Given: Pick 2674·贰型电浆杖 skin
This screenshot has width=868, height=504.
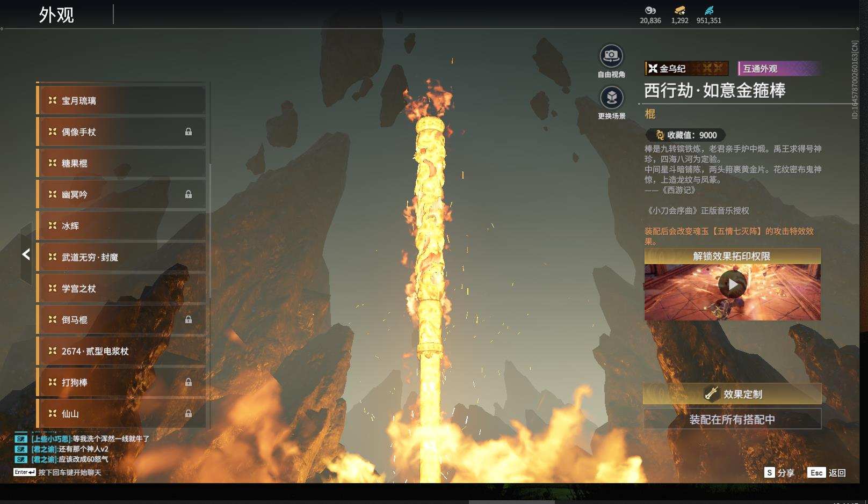Looking at the screenshot, I should tap(121, 351).
